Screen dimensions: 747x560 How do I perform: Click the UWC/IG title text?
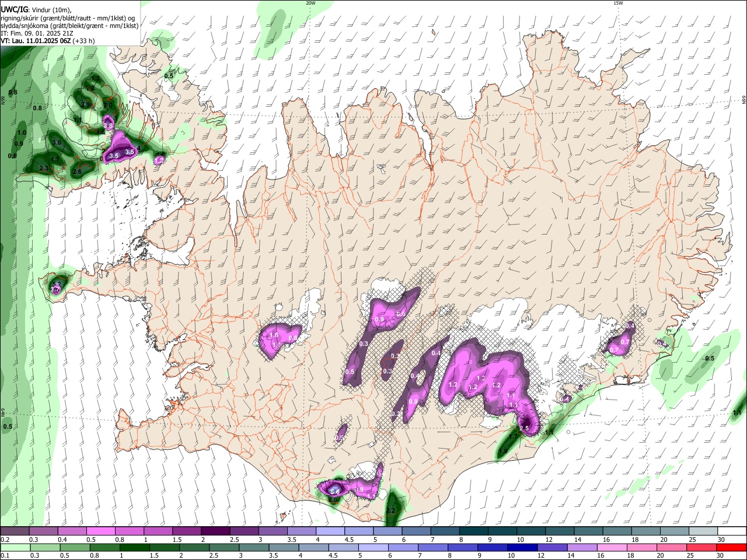[x=15, y=9]
